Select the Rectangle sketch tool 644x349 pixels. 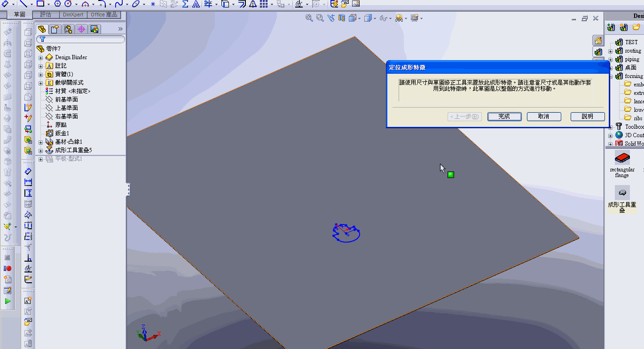pyautogui.click(x=40, y=4)
